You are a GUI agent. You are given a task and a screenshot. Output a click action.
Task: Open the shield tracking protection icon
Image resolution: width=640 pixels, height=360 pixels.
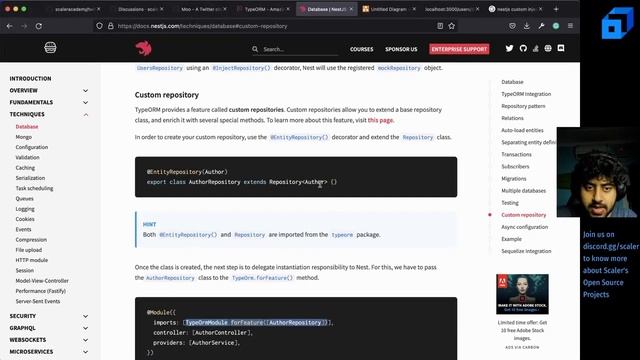coord(99,26)
